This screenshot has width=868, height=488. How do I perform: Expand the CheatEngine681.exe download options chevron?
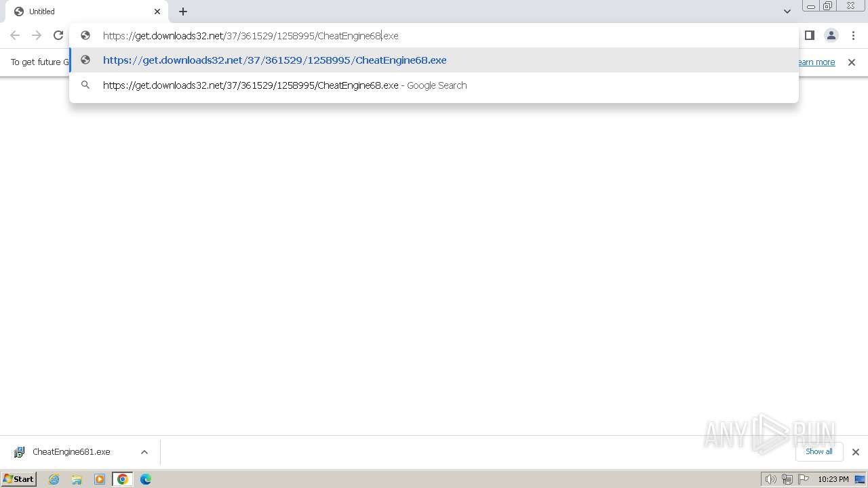pyautogui.click(x=144, y=452)
